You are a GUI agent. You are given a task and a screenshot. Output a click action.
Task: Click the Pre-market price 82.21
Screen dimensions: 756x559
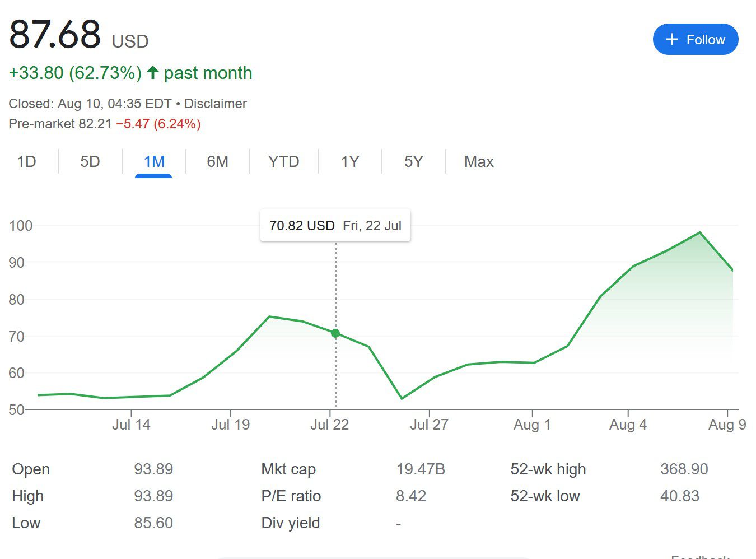click(x=95, y=124)
